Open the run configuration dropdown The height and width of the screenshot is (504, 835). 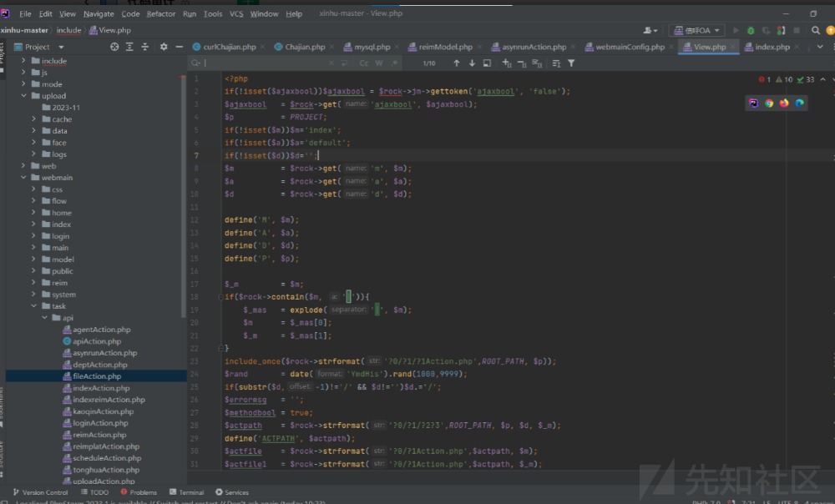click(x=696, y=31)
